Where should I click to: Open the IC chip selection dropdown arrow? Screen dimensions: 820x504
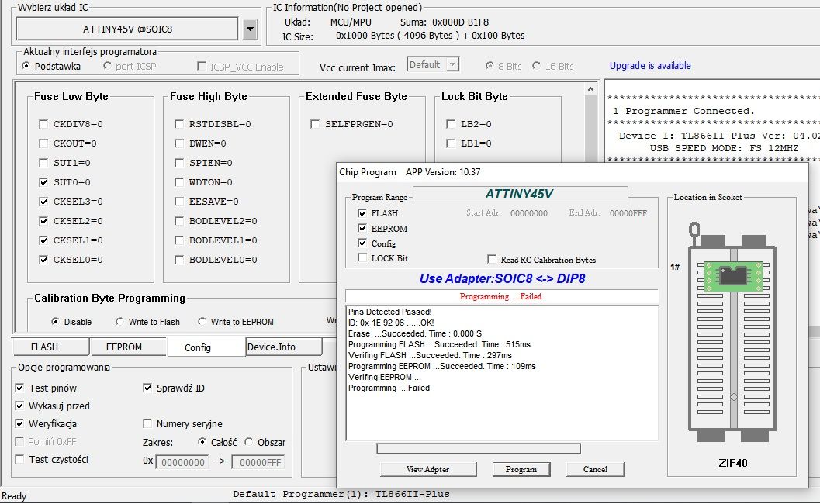point(250,29)
